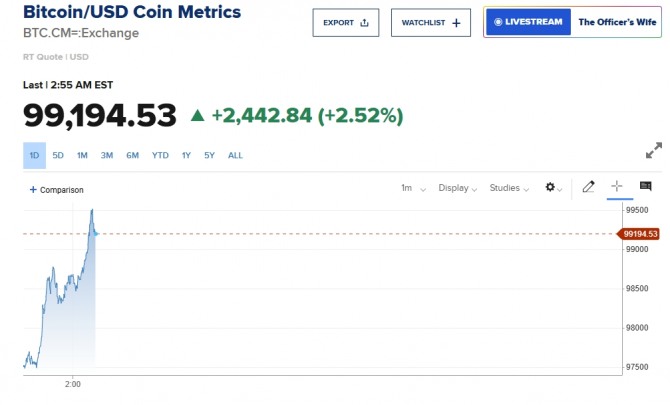Expand chart to fullscreen

point(654,151)
